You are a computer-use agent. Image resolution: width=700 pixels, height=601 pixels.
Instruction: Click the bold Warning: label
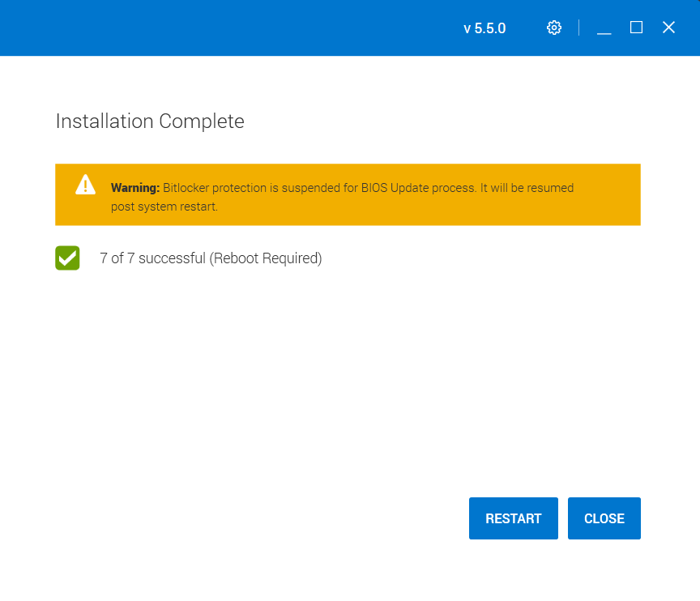(x=135, y=188)
